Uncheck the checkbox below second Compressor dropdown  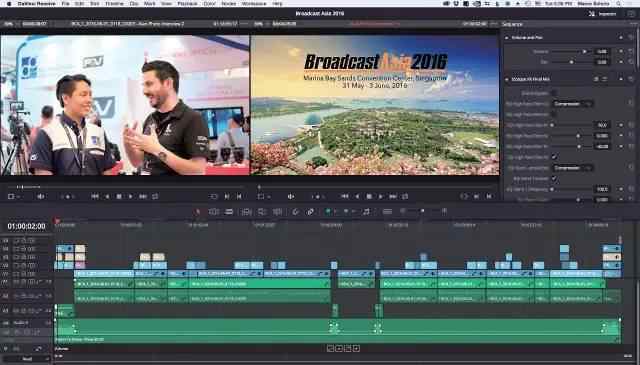point(554,178)
